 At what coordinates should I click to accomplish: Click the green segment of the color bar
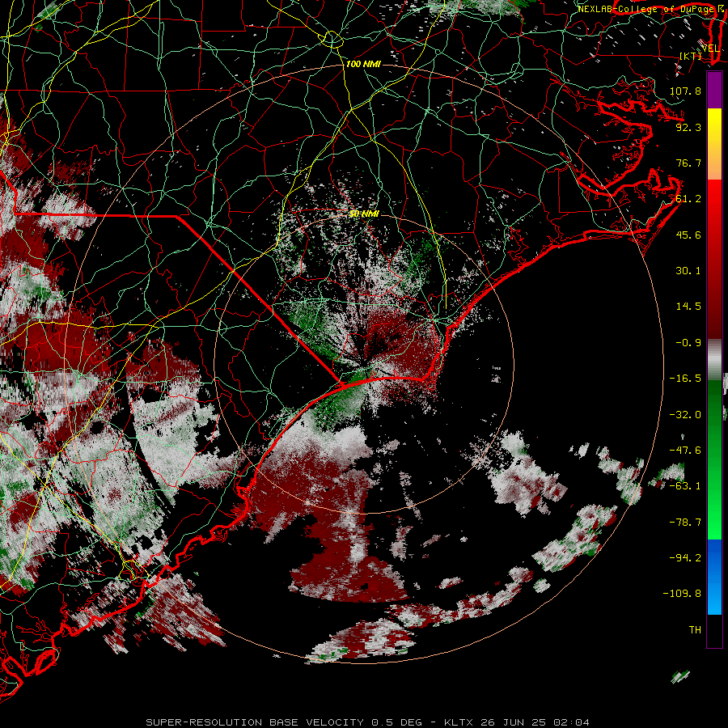[714, 459]
